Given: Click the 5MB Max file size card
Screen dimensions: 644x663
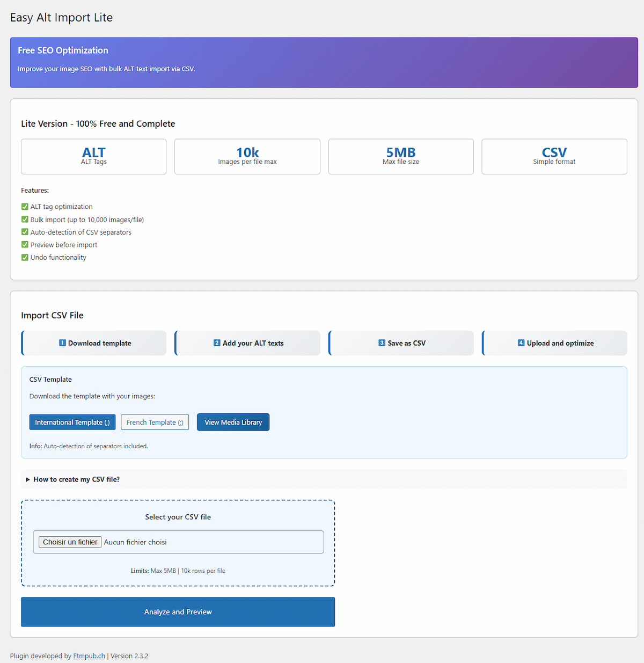Looking at the screenshot, I should 401,157.
